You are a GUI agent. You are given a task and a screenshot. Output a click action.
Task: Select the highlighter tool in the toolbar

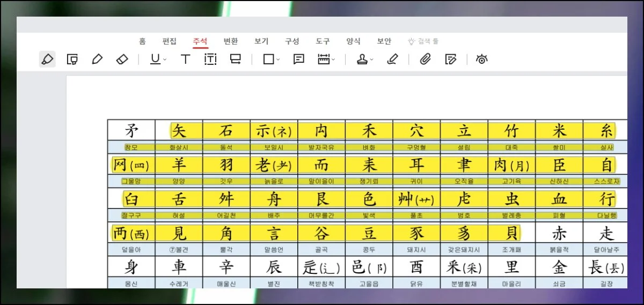pyautogui.click(x=47, y=59)
